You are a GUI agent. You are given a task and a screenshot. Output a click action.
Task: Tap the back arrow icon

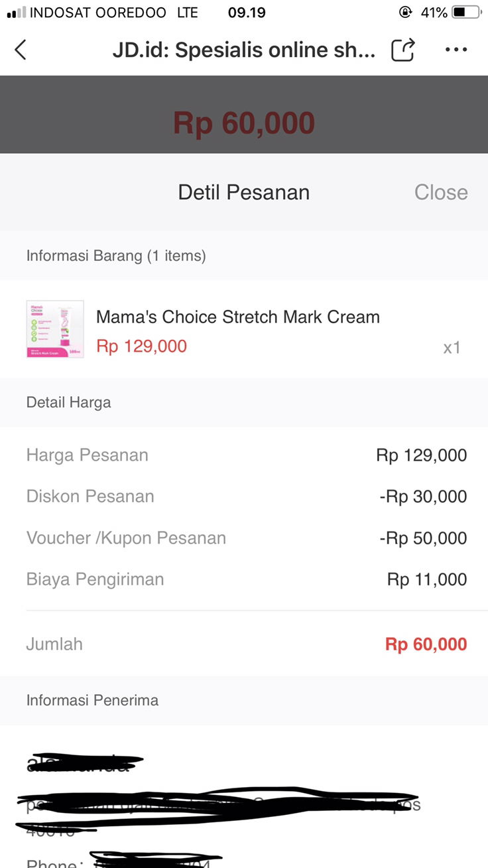21,50
